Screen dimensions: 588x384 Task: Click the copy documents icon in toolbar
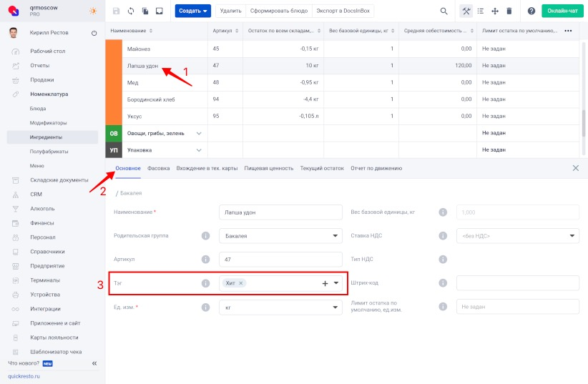tap(145, 11)
